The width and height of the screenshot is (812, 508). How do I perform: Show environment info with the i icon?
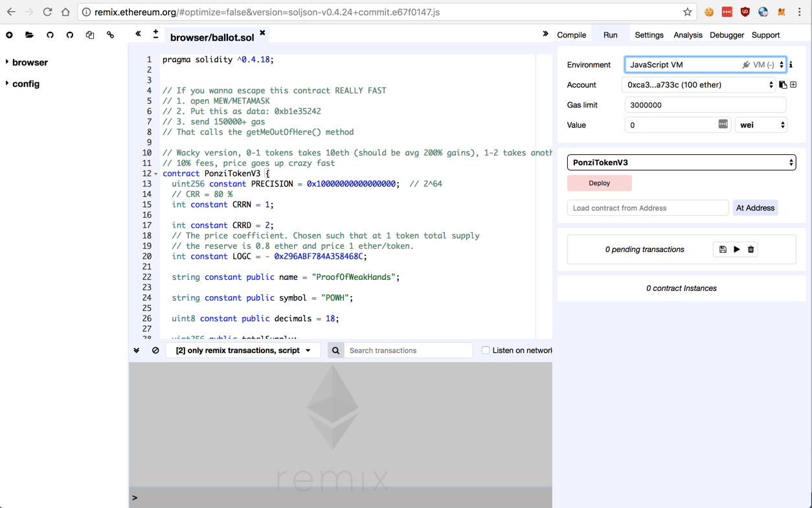coord(791,65)
